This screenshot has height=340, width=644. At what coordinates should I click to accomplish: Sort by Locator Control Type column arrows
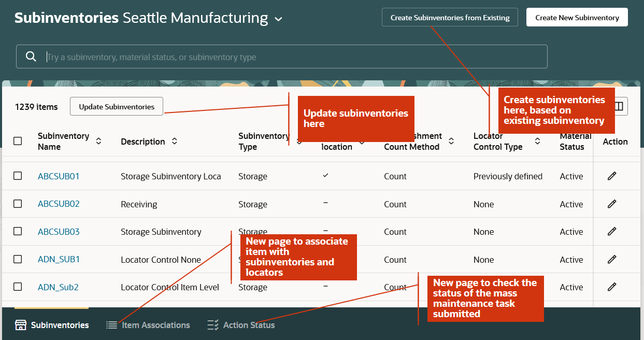[538, 141]
